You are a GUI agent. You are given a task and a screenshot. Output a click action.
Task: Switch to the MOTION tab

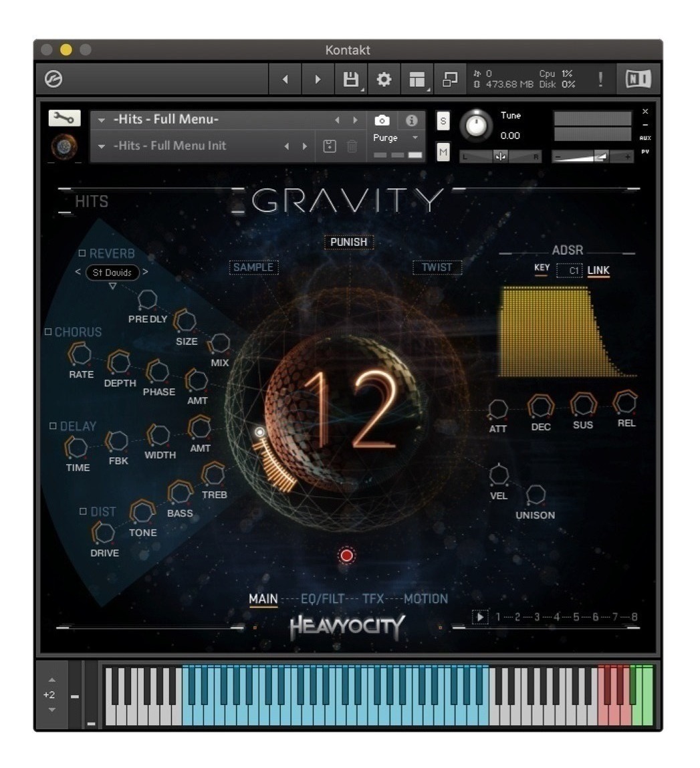425,599
